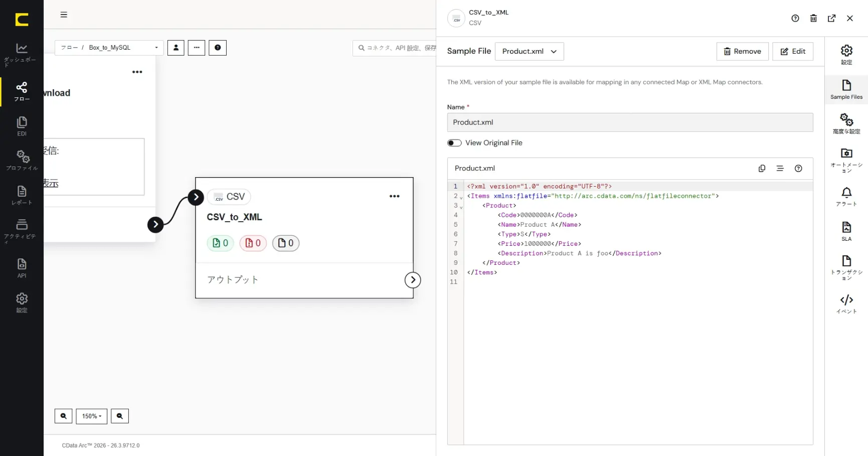Click the Name field containing Product.xml
Viewport: 868px width, 456px height.
630,122
